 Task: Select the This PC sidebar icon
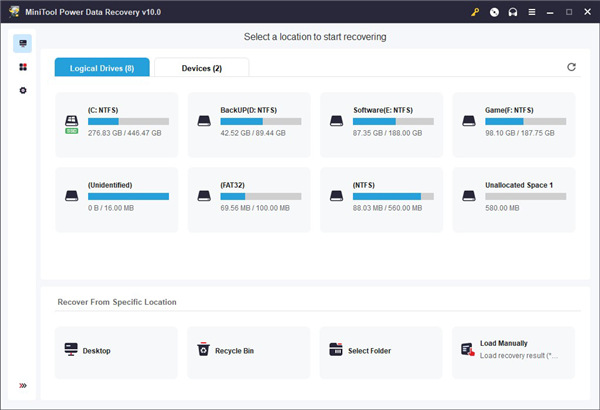(x=22, y=44)
